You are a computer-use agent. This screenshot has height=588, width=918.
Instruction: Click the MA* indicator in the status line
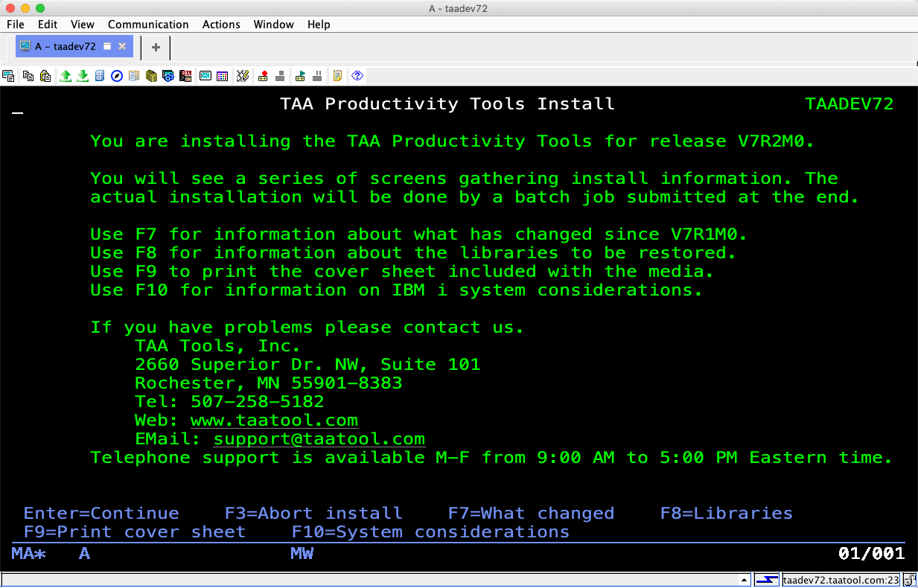(29, 554)
